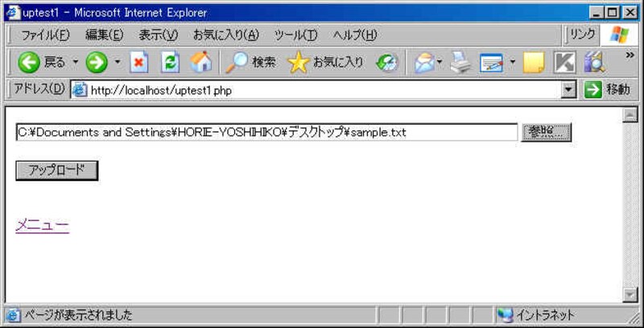The width and height of the screenshot is (644, 328).
Task: Open the お気に入り star favorites button
Action: pyautogui.click(x=326, y=63)
